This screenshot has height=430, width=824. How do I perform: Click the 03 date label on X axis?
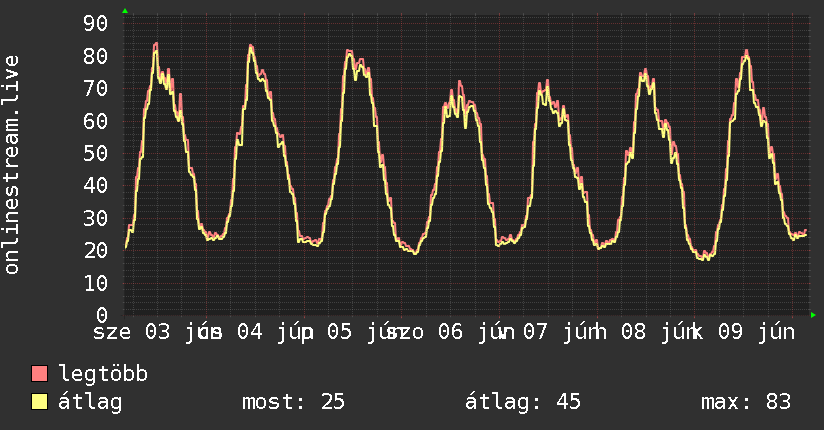158,332
